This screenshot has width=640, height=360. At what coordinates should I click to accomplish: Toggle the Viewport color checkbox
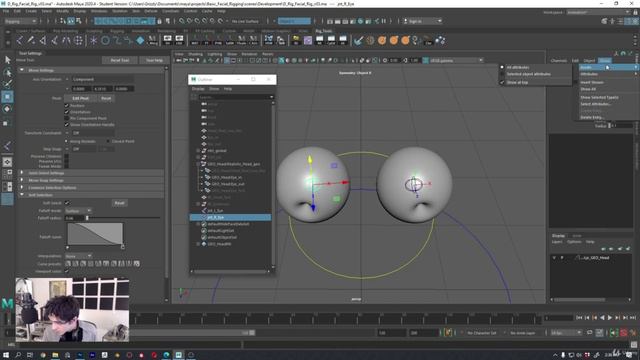point(67,271)
